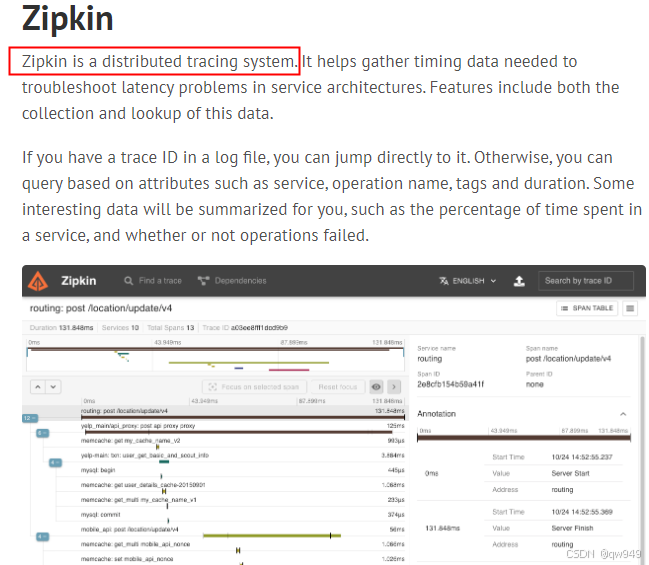Screen dimensions: 649x565
Task: Click the olive mobile_api span timeline bar
Action: pos(272,536)
